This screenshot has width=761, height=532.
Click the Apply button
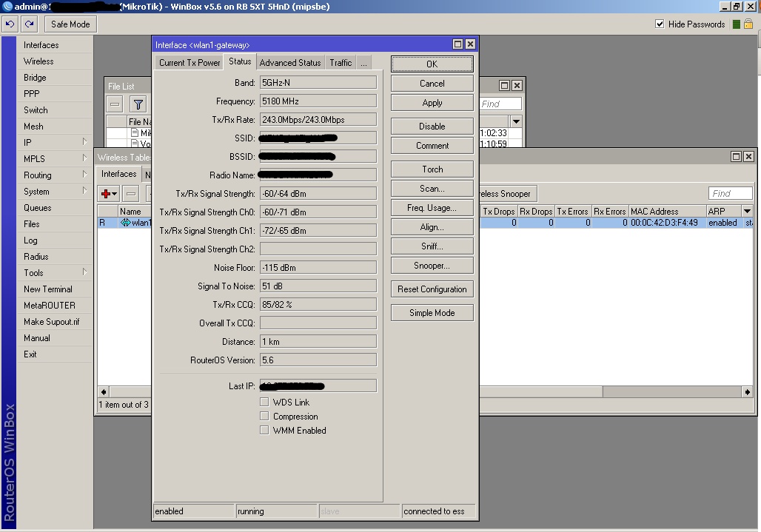[432, 103]
